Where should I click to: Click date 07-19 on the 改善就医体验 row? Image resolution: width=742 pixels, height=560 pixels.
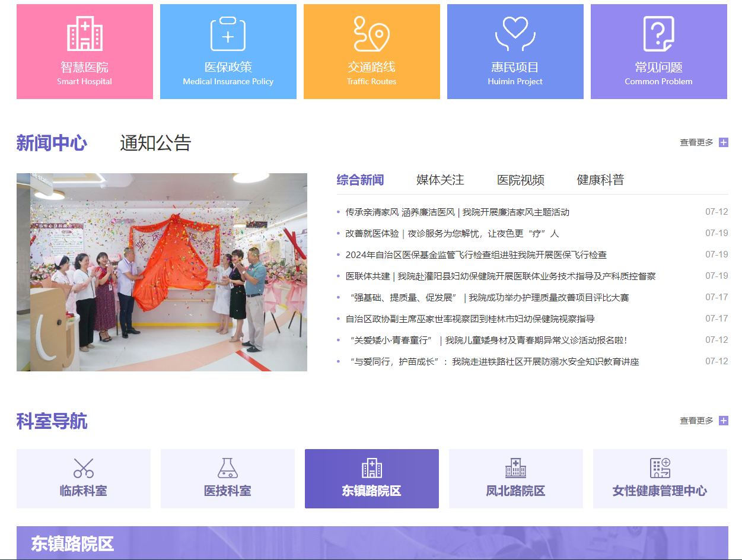pos(716,233)
